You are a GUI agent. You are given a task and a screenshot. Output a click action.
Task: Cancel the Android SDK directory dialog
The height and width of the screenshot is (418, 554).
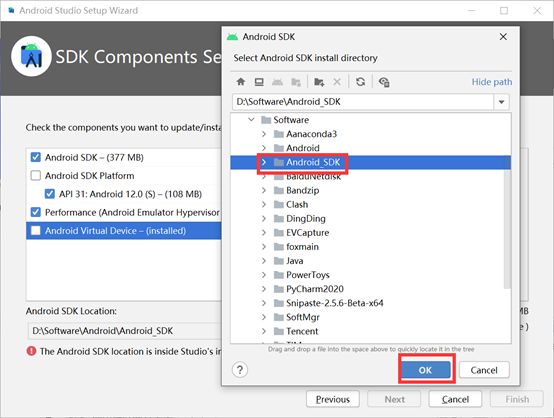coord(484,370)
